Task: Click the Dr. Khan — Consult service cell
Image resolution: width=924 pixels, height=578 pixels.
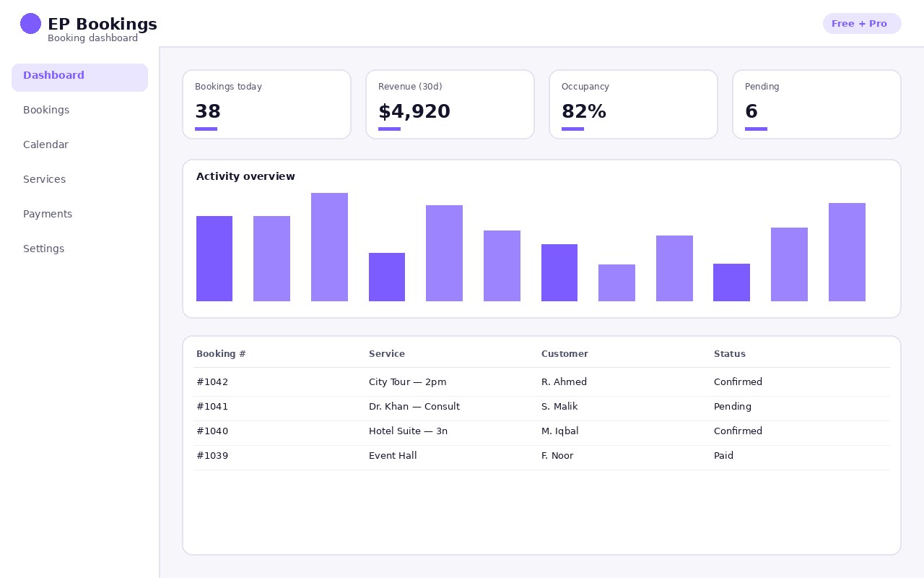Action: tap(414, 407)
